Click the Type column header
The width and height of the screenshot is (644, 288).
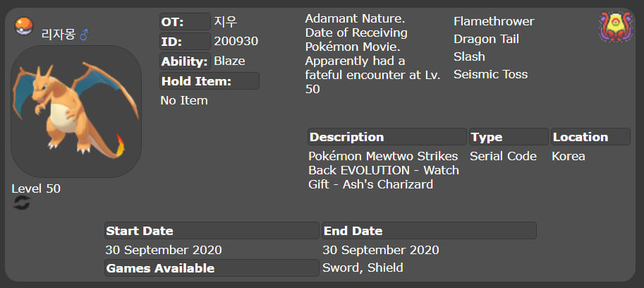(x=509, y=137)
